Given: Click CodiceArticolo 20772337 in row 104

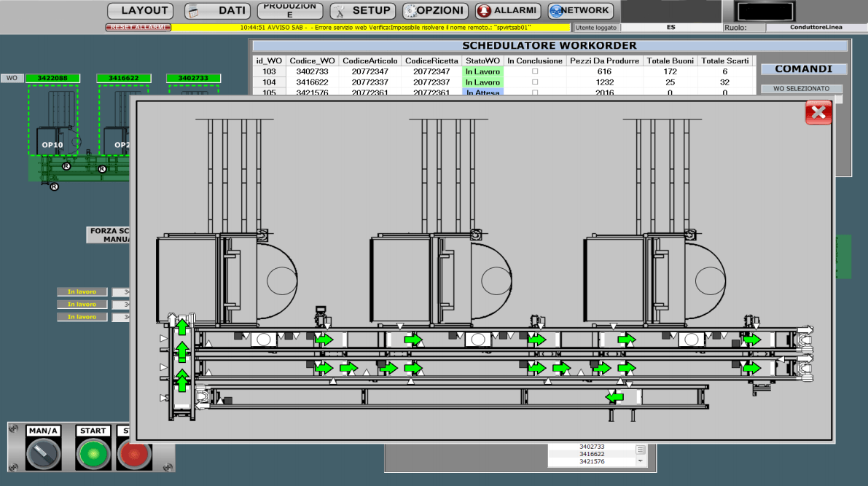Looking at the screenshot, I should point(370,82).
